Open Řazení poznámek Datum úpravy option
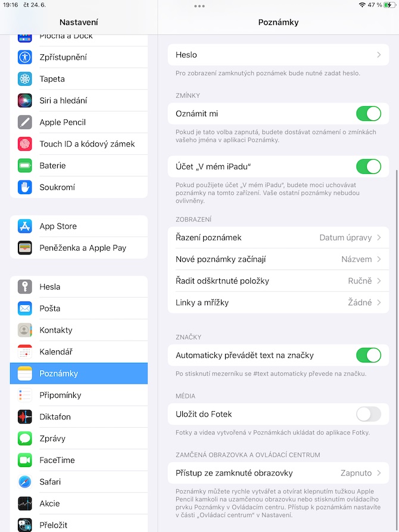 [x=278, y=238]
